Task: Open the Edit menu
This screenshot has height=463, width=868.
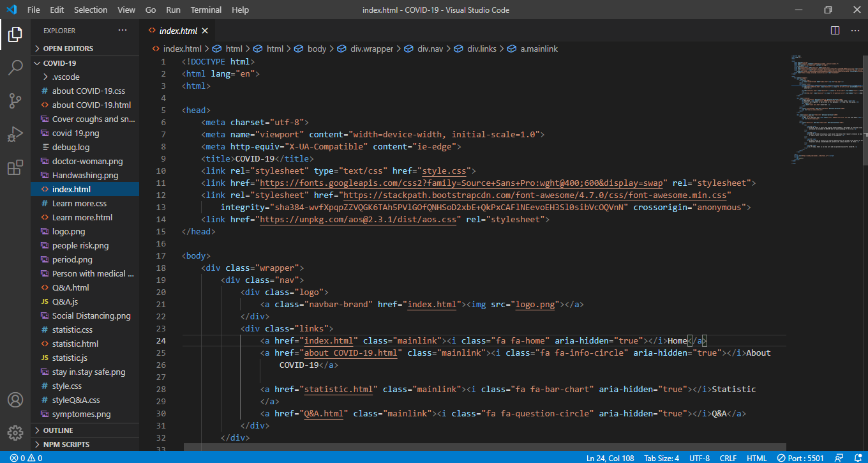Action: point(57,10)
